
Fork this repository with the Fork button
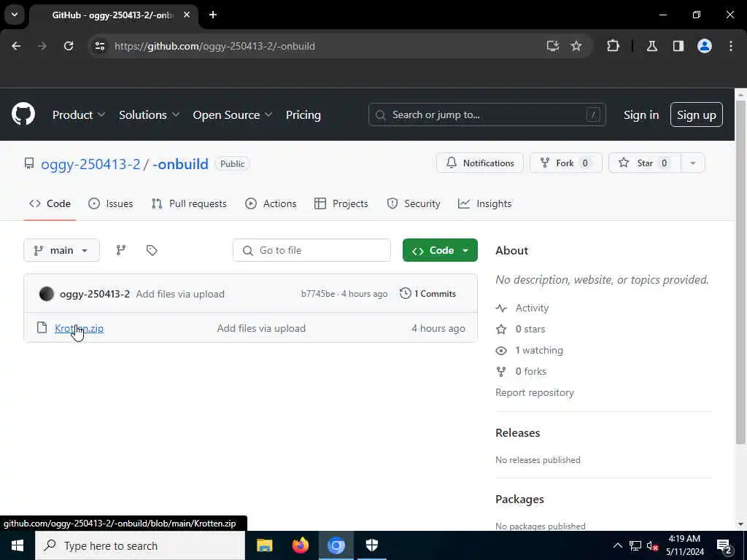click(565, 163)
